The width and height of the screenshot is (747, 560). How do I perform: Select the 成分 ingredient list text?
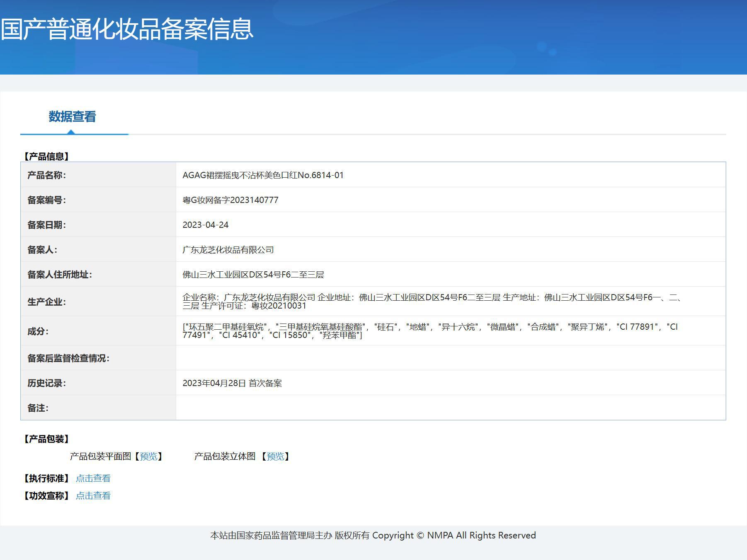(x=430, y=331)
